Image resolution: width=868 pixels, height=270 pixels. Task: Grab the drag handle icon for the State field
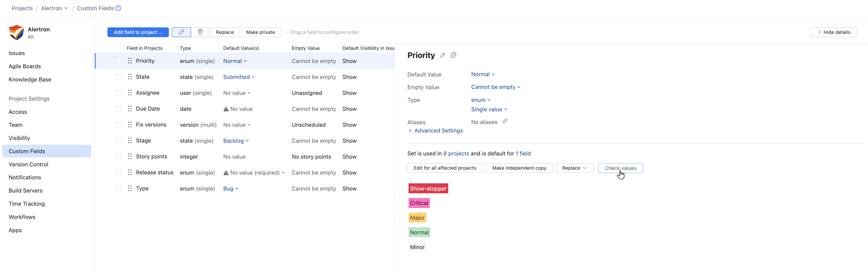click(x=130, y=77)
